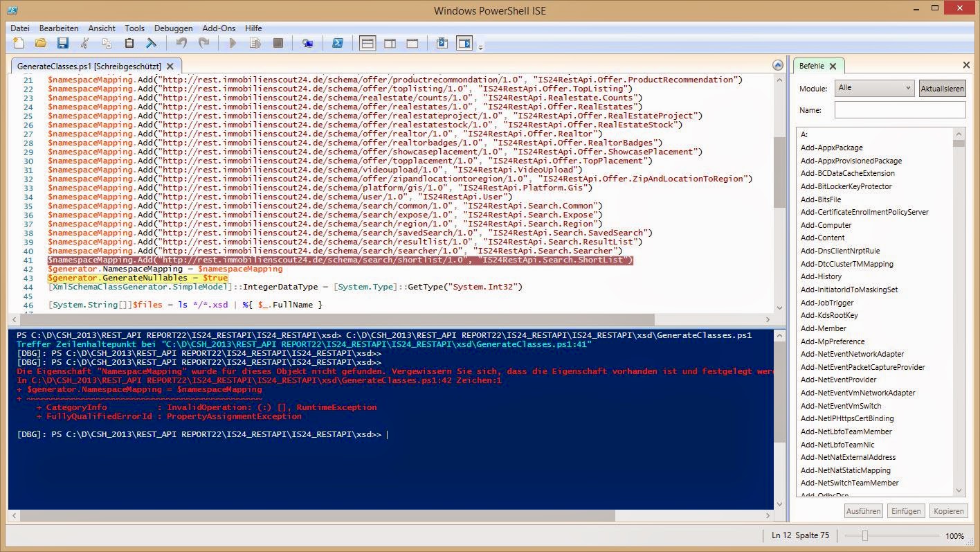Click the Einfügen button
This screenshot has width=980, height=552.
click(x=906, y=511)
